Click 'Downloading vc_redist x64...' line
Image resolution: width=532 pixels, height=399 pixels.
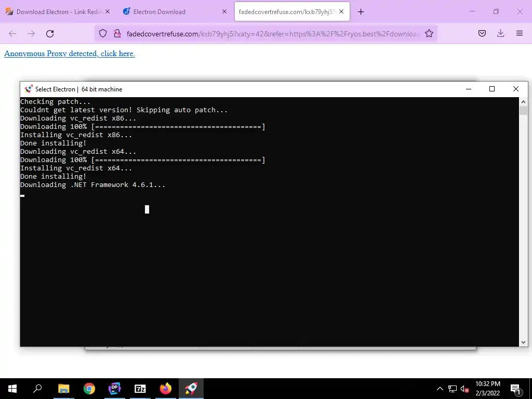[78, 151]
